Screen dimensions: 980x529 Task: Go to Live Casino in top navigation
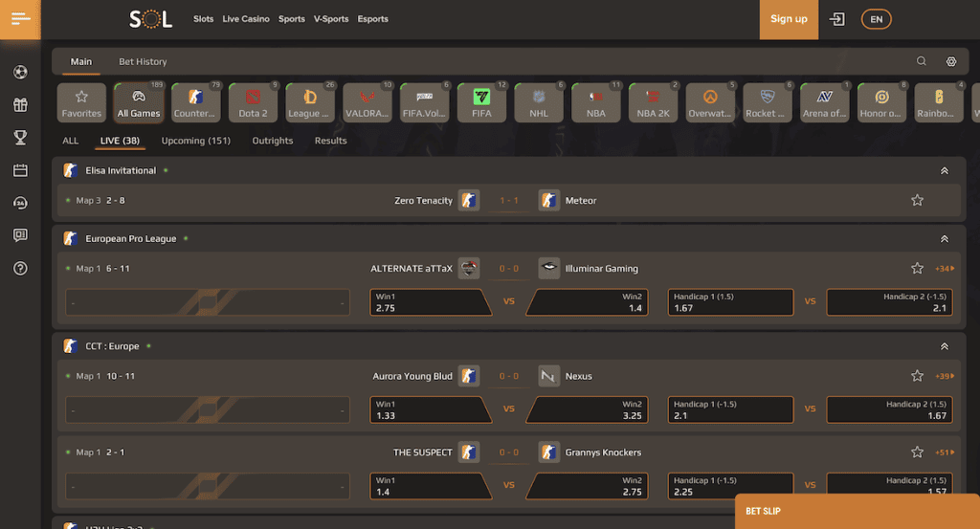[246, 19]
